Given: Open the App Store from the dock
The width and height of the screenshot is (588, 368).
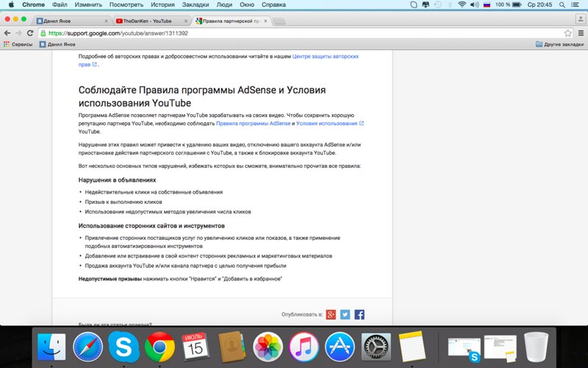Looking at the screenshot, I should click(340, 347).
